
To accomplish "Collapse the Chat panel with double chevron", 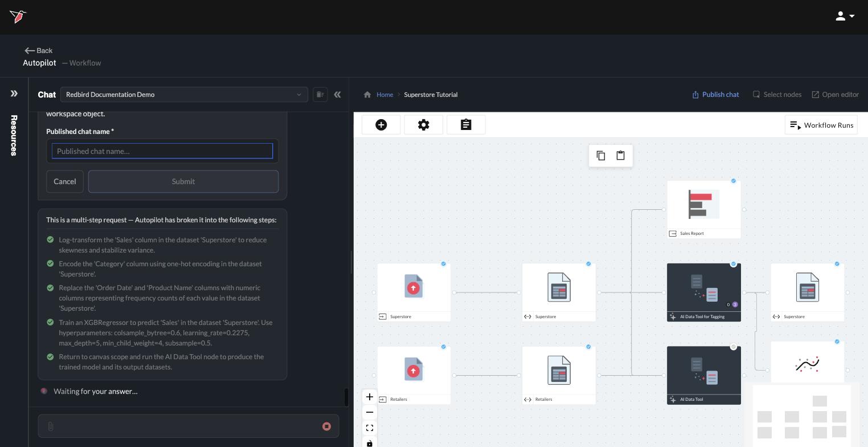I will pos(337,95).
